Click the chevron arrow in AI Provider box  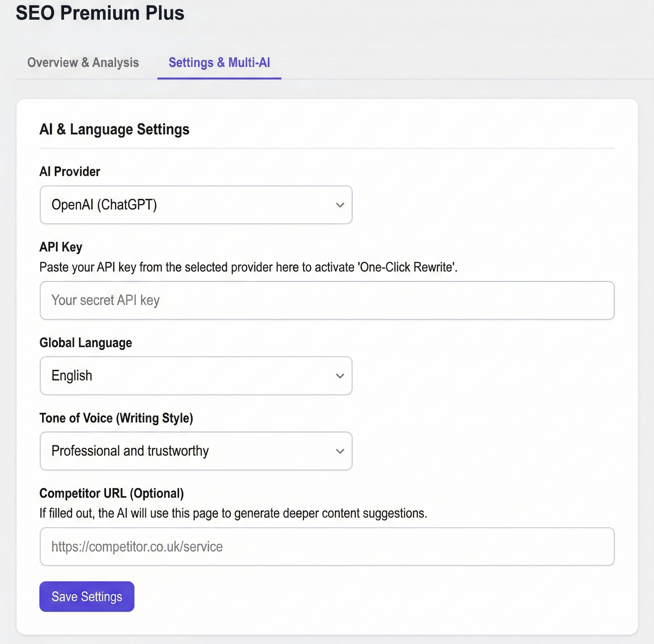pos(340,205)
